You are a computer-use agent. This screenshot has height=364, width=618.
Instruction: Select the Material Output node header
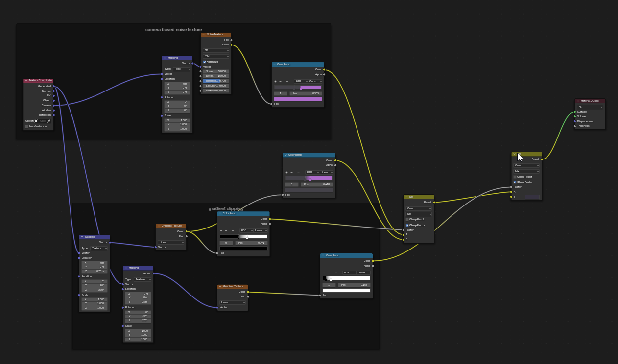pos(590,101)
